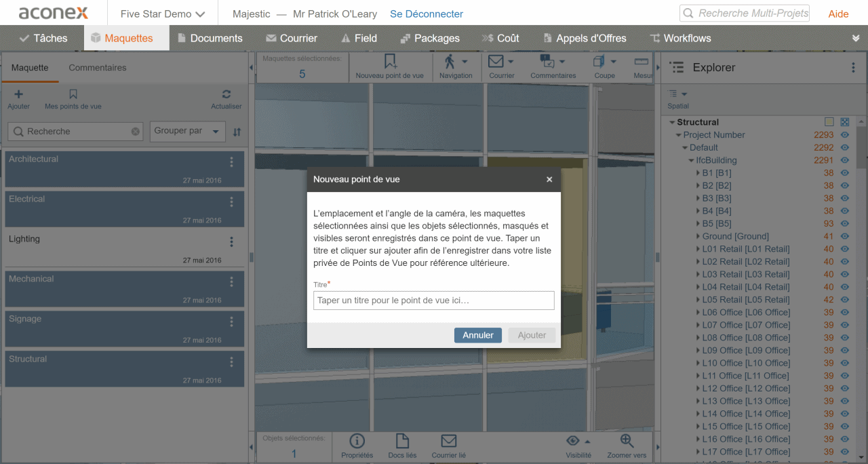Screen dimensions: 868x464
Task: Select the Maquette tab
Action: 30,68
